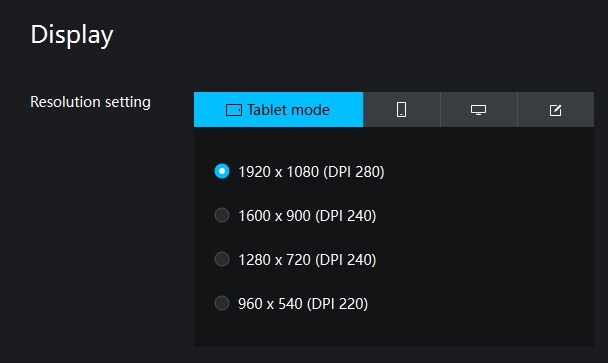Select the desktop monitor resolution icon
This screenshot has height=363, width=608.
point(478,110)
